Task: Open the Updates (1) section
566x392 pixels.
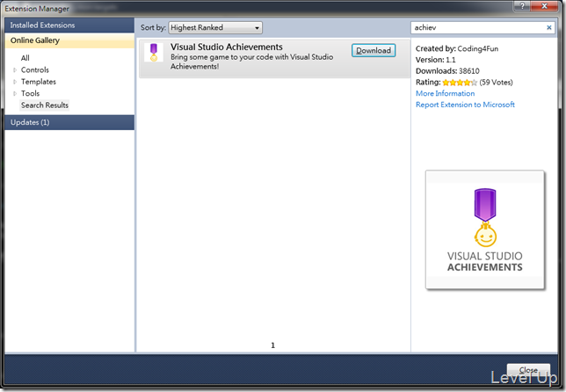Action: click(x=69, y=122)
